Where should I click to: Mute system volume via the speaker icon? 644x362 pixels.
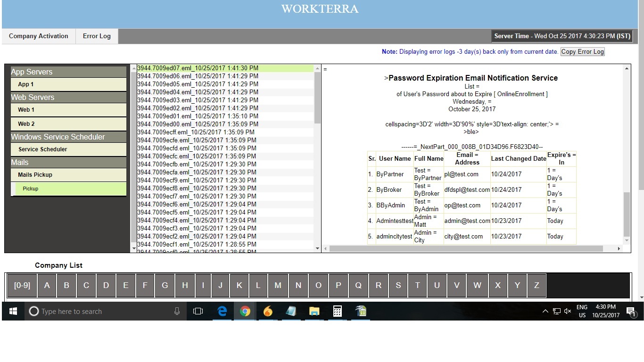567,311
